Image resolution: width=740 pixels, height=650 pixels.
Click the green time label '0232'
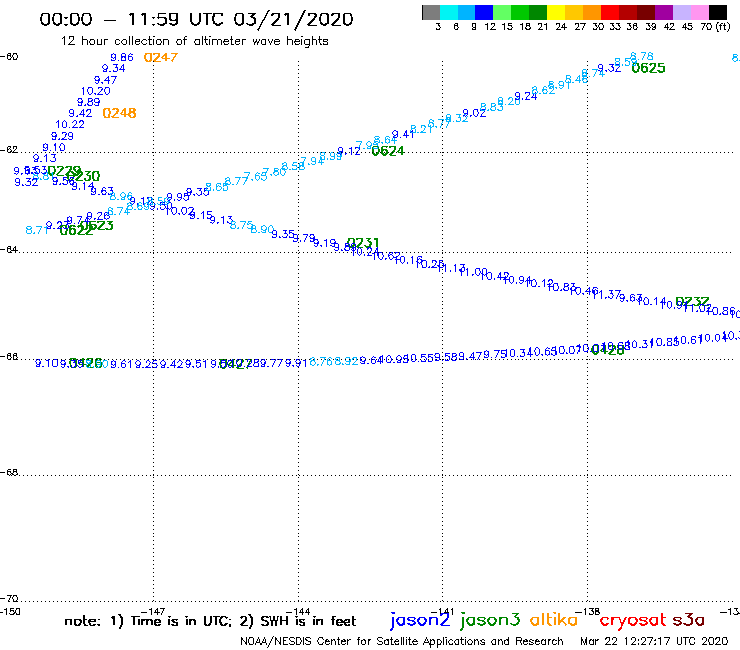pos(692,302)
